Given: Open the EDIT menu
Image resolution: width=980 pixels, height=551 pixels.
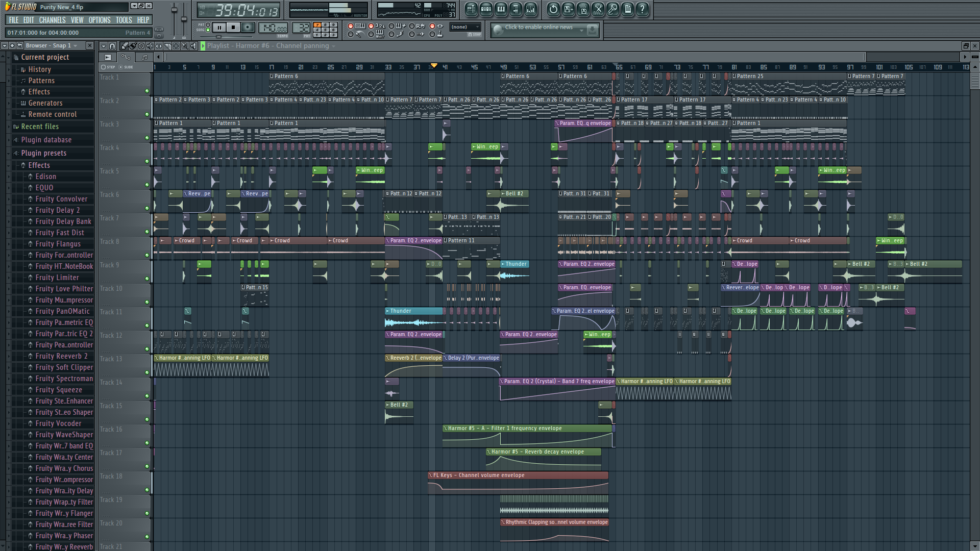Looking at the screenshot, I should [29, 20].
